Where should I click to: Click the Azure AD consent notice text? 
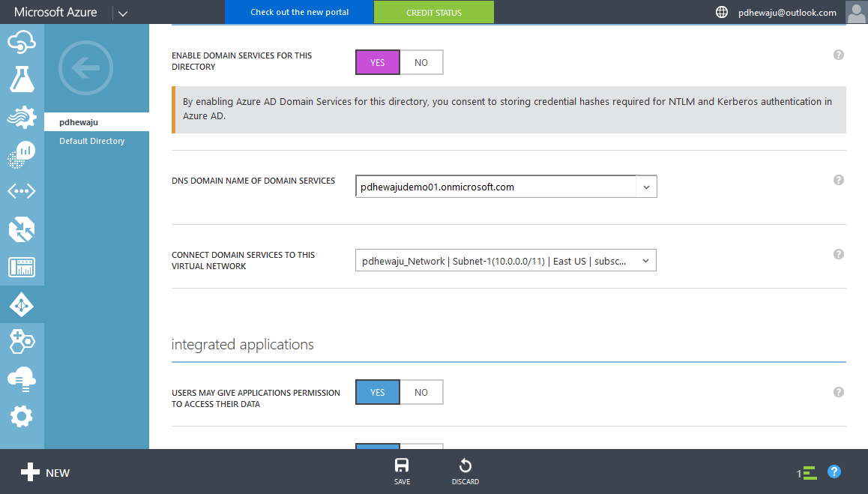tap(507, 109)
